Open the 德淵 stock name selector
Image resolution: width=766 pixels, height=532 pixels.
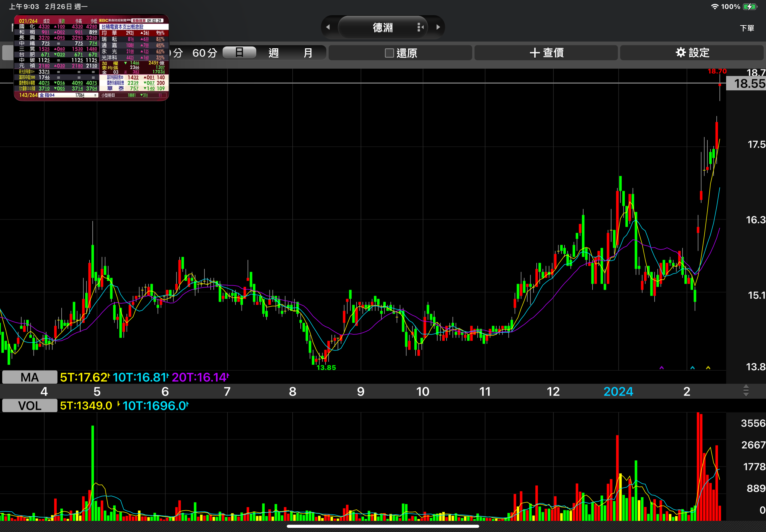click(x=383, y=27)
